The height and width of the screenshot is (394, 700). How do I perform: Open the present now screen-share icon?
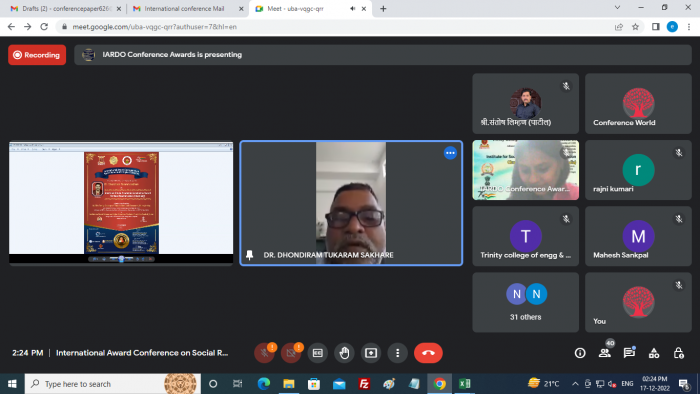click(371, 353)
